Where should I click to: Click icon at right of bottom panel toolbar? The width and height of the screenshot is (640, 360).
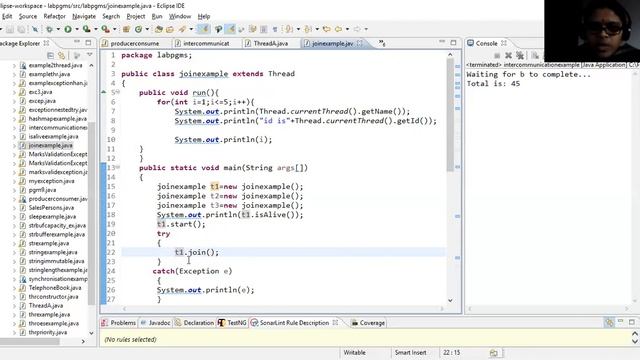(x=609, y=322)
